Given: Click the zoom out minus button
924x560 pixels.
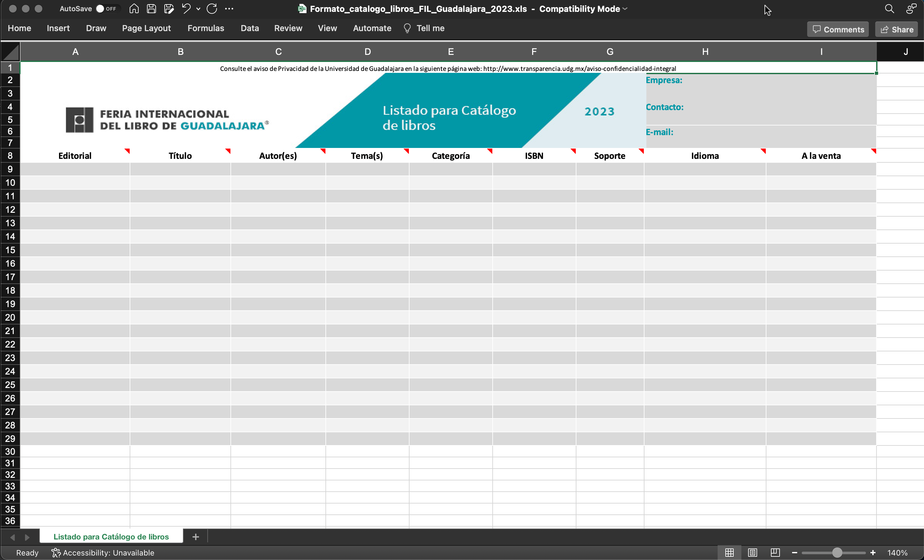Looking at the screenshot, I should [x=794, y=553].
